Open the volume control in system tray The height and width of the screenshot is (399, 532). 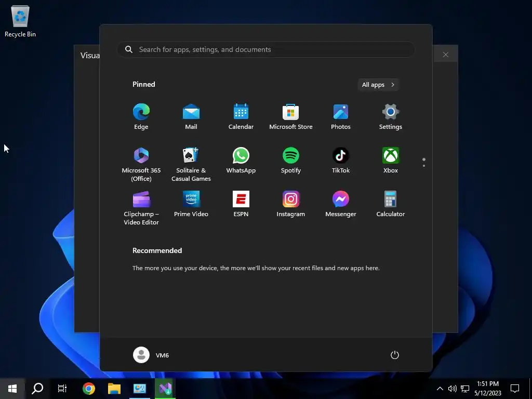point(453,389)
